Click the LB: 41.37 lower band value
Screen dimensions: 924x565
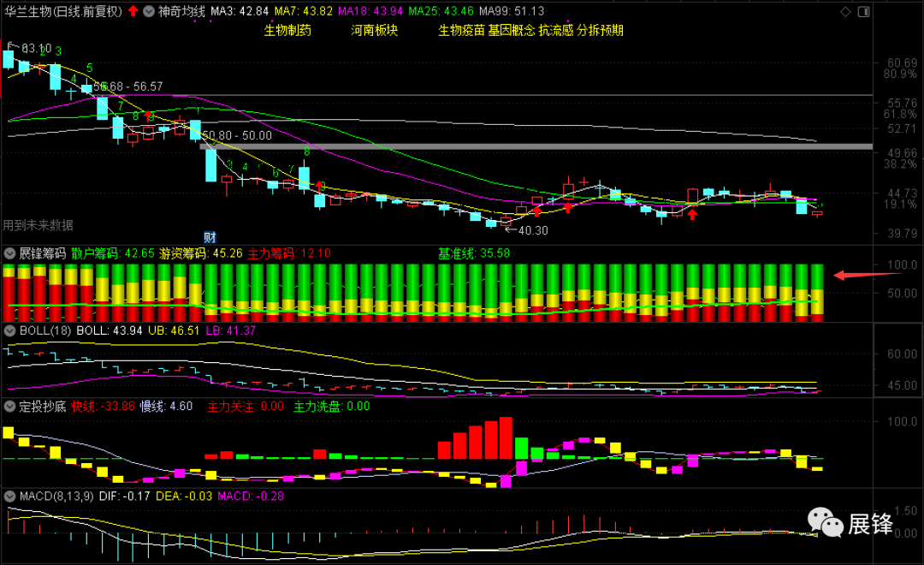[230, 330]
